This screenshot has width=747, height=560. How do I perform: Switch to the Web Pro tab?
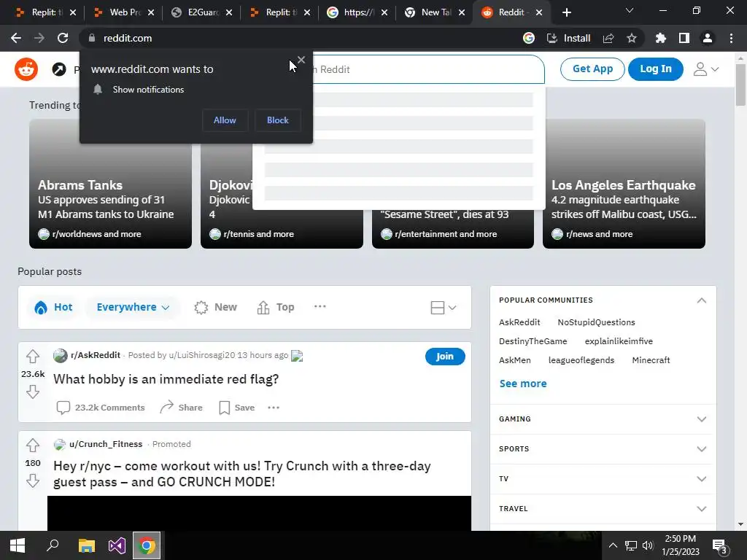point(124,12)
